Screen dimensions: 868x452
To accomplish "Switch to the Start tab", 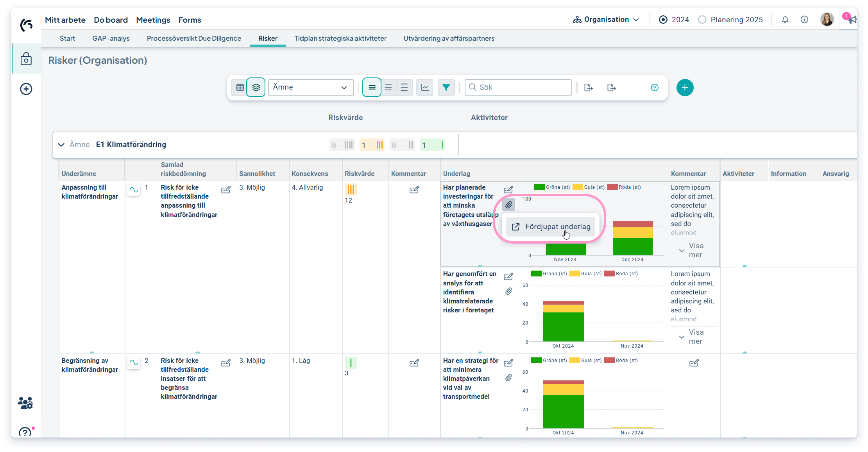I will 67,38.
